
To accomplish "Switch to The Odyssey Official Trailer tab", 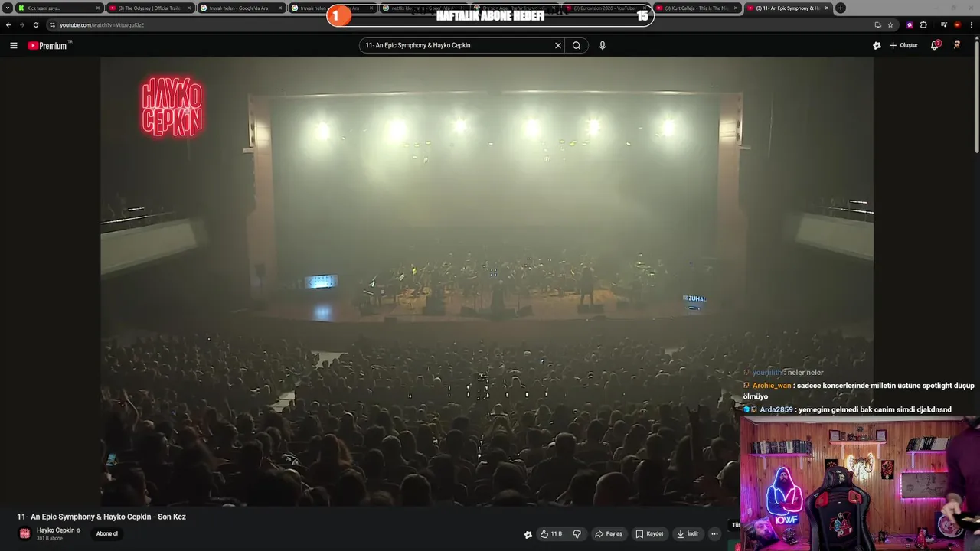I will point(150,8).
